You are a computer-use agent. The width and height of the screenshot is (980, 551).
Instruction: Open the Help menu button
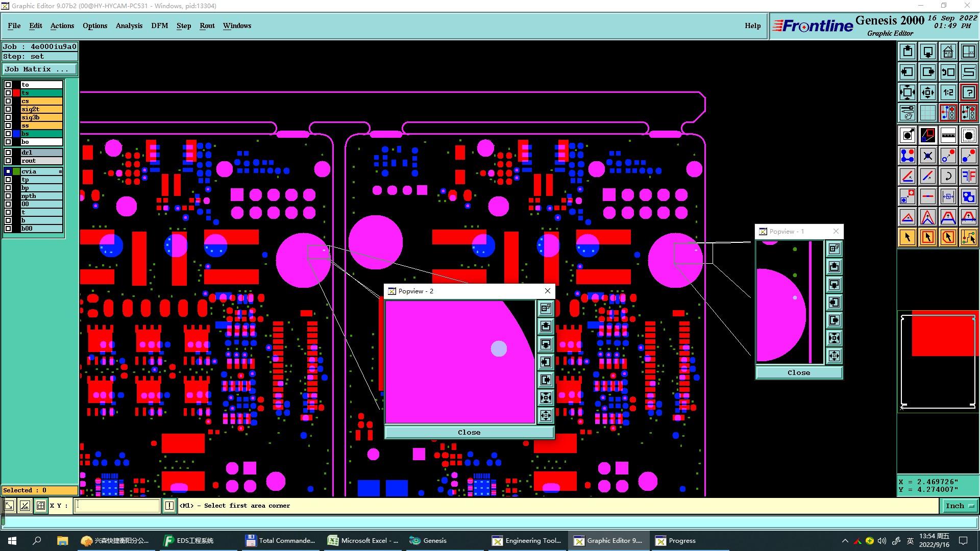tap(752, 26)
